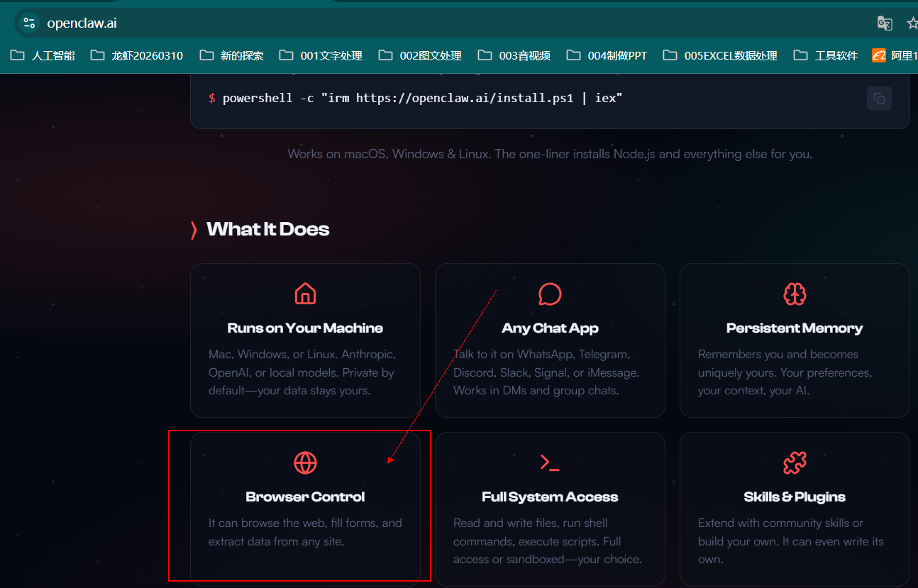Select the Any Chat App card title
Viewport: 918px width, 588px height.
click(x=550, y=328)
